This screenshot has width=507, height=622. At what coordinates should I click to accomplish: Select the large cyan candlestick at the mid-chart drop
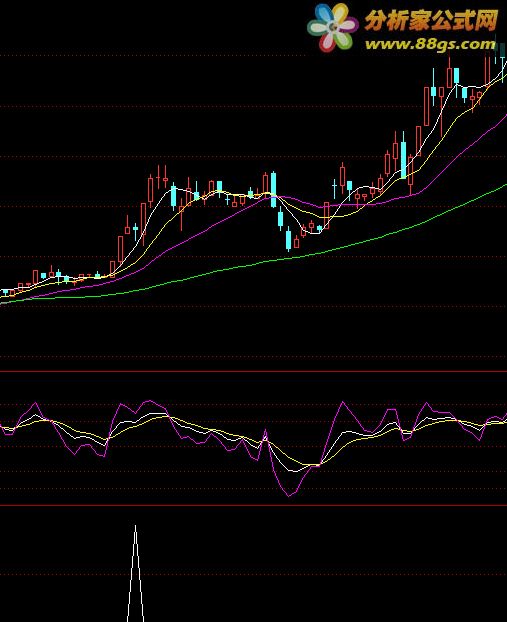click(273, 190)
